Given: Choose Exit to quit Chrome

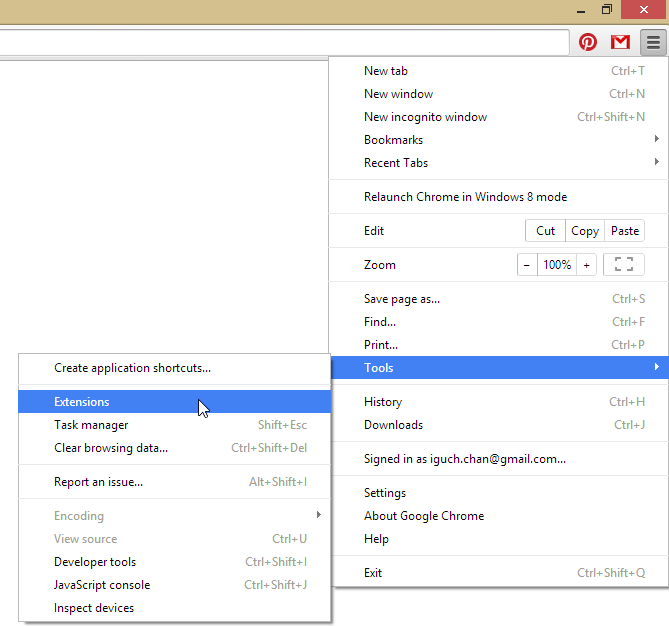Looking at the screenshot, I should pos(498,573).
